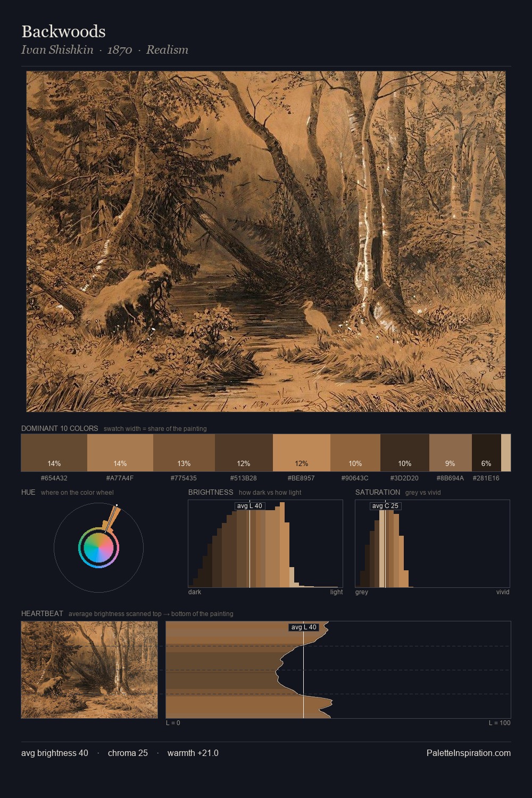The width and height of the screenshot is (532, 798).
Task: Click the 'chroma 25' footer stat
Action: point(128,753)
